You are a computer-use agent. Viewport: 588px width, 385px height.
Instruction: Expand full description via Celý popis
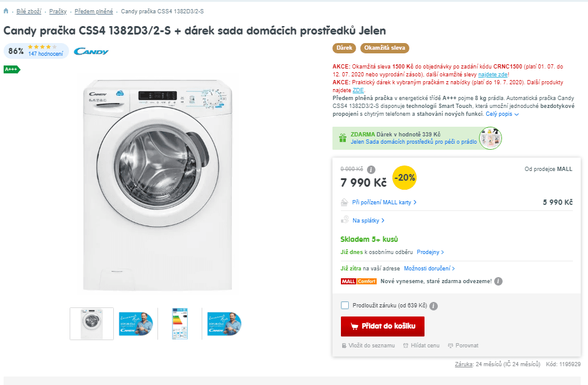[502, 114]
